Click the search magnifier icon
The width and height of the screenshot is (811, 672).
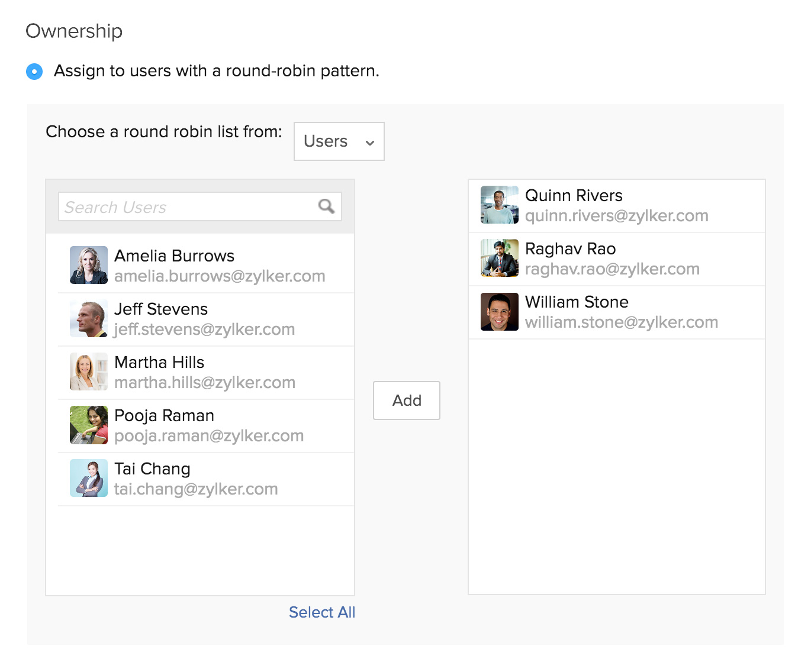pyautogui.click(x=326, y=206)
